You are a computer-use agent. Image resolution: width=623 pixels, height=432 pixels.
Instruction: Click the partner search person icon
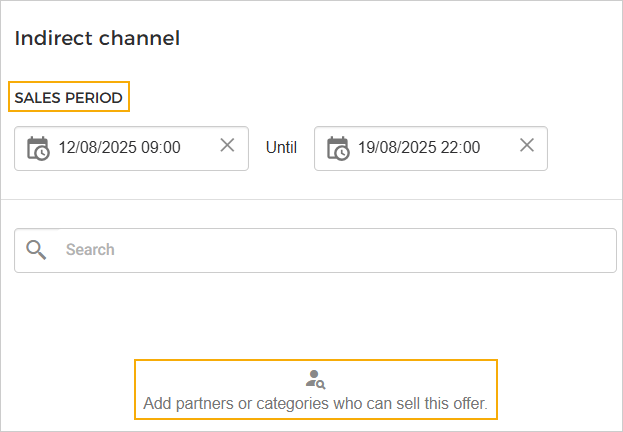click(316, 380)
